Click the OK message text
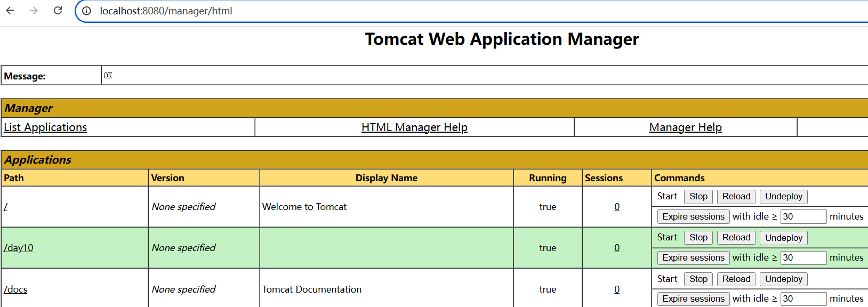868x307 pixels. (x=108, y=76)
